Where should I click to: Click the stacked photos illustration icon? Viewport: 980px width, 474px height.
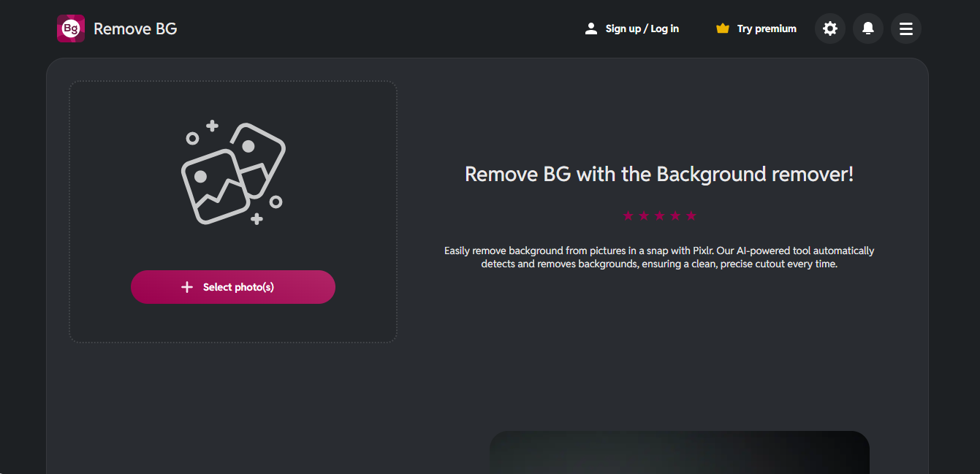pyautogui.click(x=232, y=173)
